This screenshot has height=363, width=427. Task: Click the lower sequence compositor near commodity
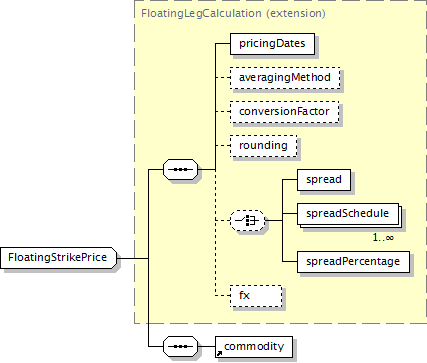tap(180, 346)
